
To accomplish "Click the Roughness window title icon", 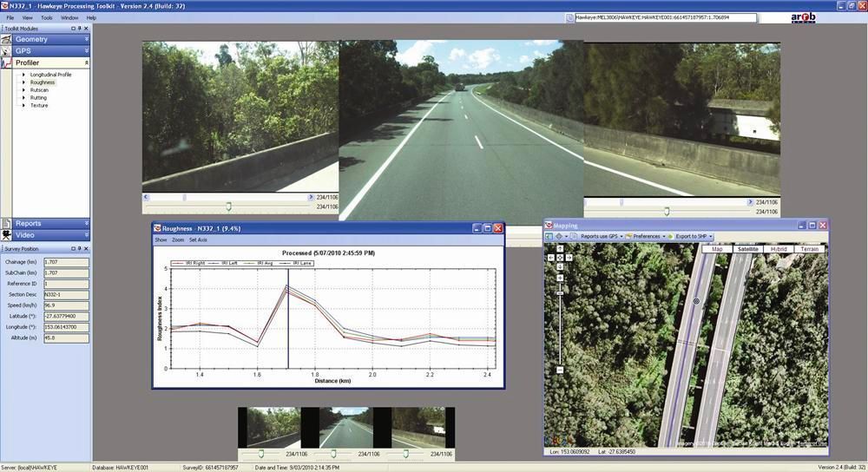I will [157, 228].
